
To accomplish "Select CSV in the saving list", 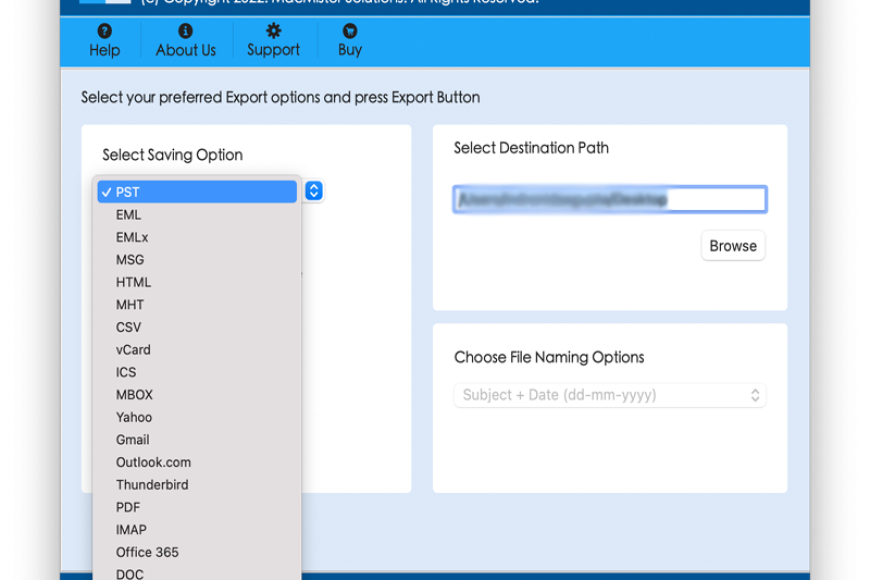I will coord(129,327).
